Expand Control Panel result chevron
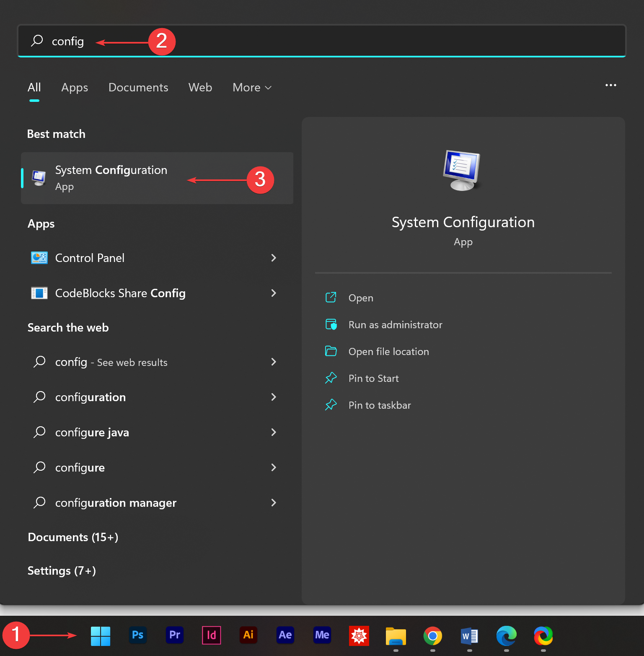The width and height of the screenshot is (644, 656). tap(274, 258)
